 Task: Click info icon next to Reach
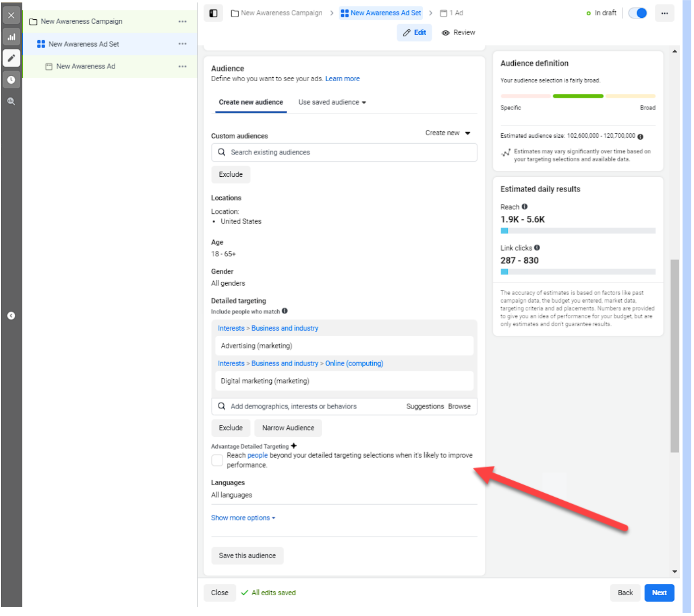[x=525, y=207]
